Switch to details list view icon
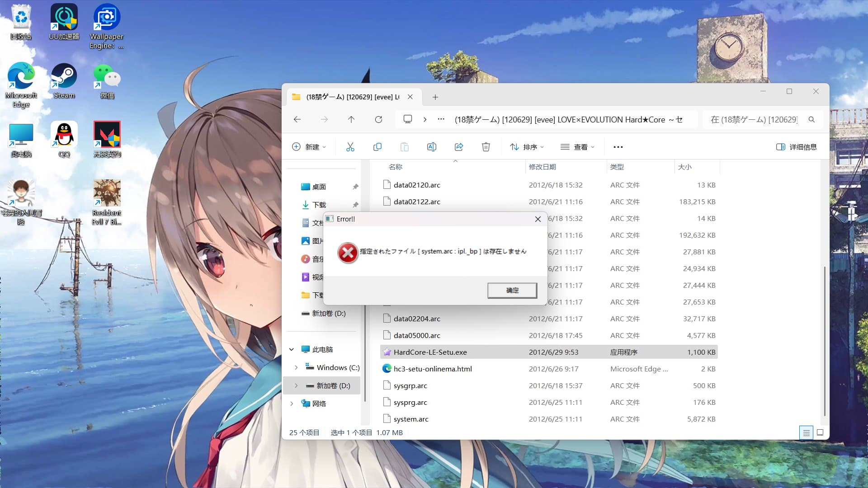This screenshot has width=868, height=488. click(806, 432)
